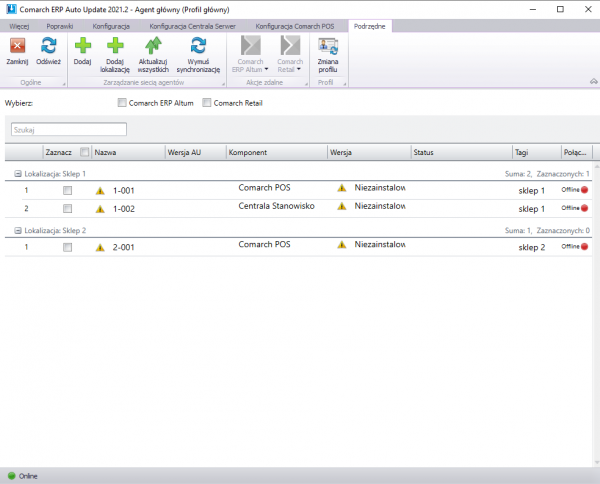Click version warning icon in 2-001 row
The width and height of the screenshot is (600, 484).
(342, 244)
